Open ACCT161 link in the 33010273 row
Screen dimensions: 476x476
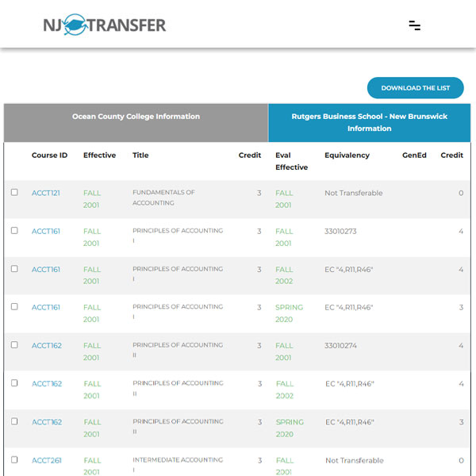(x=46, y=232)
